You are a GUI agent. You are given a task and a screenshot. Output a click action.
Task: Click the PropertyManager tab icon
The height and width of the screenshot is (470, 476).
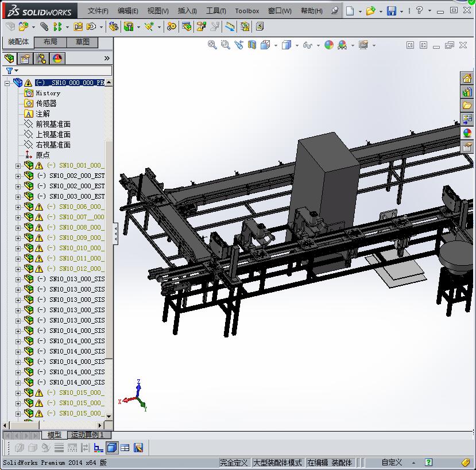coord(25,59)
